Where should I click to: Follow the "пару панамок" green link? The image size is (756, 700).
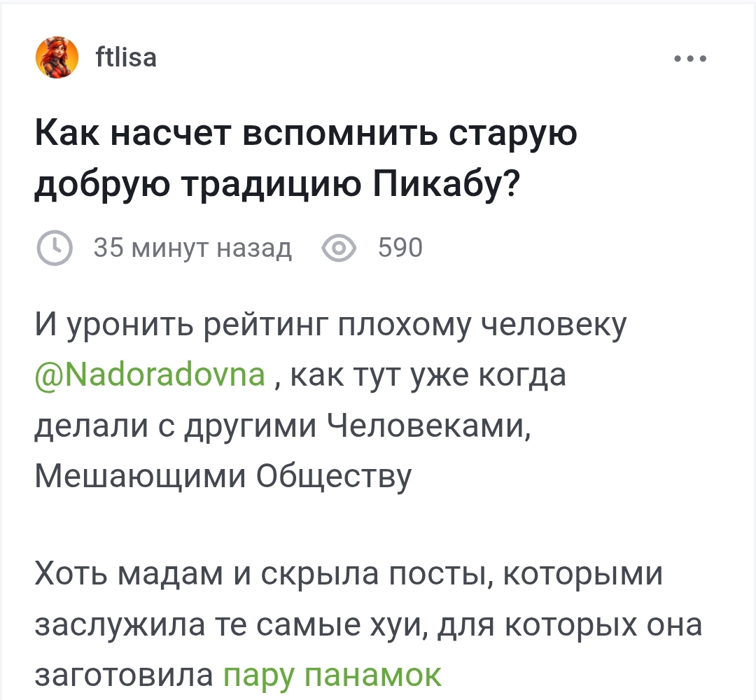[x=332, y=675]
